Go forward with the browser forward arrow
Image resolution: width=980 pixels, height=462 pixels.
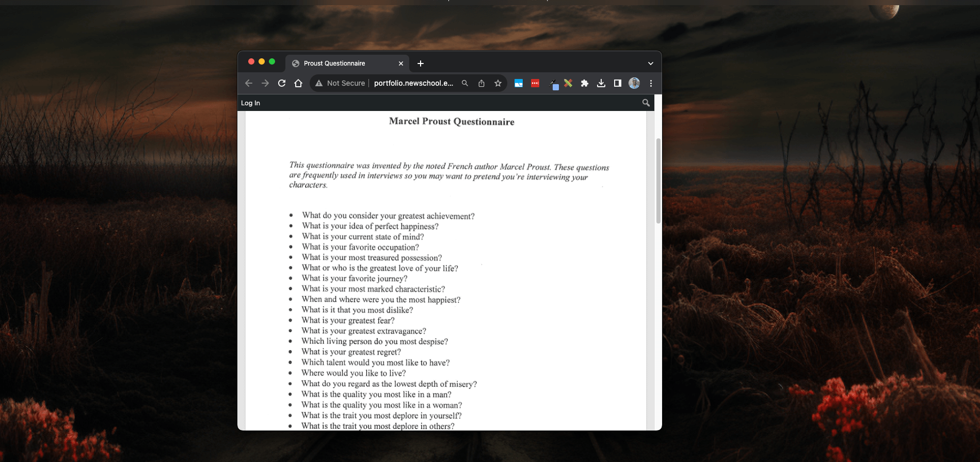pyautogui.click(x=265, y=83)
